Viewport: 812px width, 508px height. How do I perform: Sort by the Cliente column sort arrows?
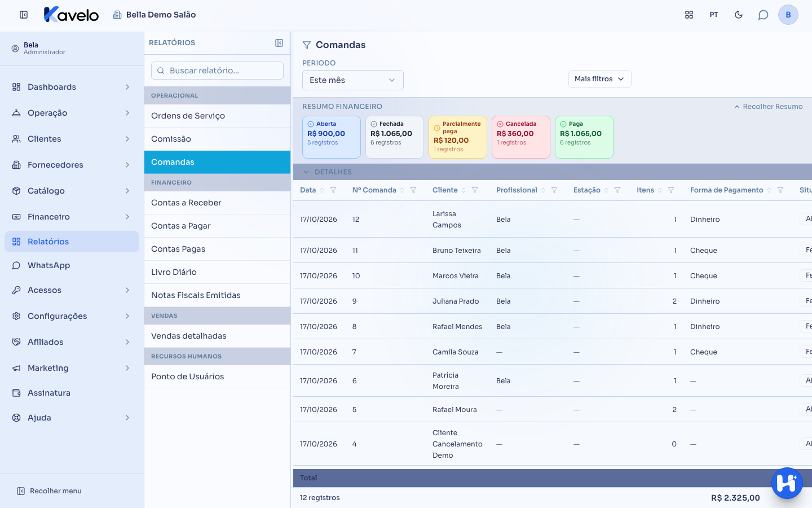(x=464, y=190)
